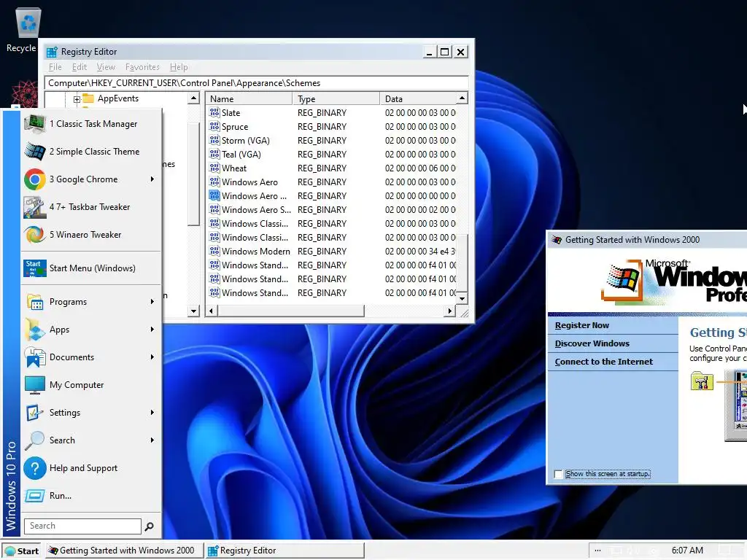
Task: Expand the Settings submenu arrow
Action: (x=152, y=413)
